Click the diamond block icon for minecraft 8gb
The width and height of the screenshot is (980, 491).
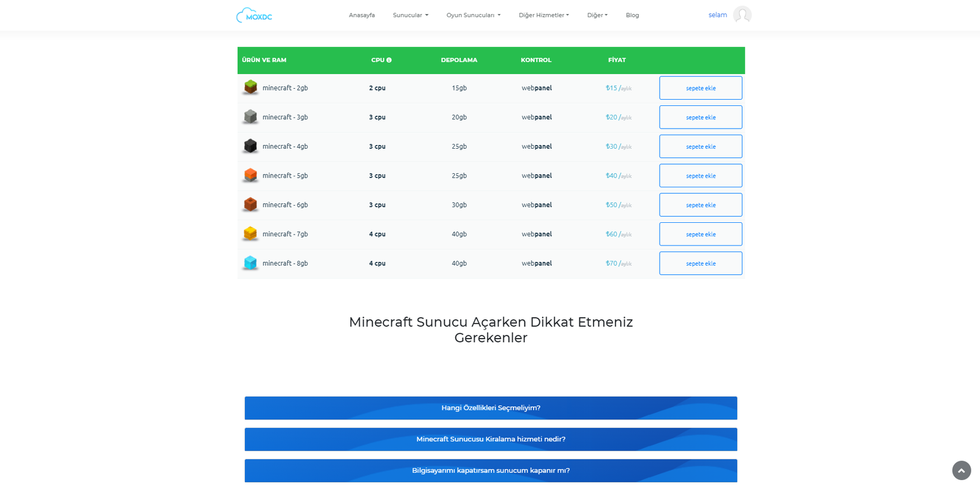(x=251, y=263)
